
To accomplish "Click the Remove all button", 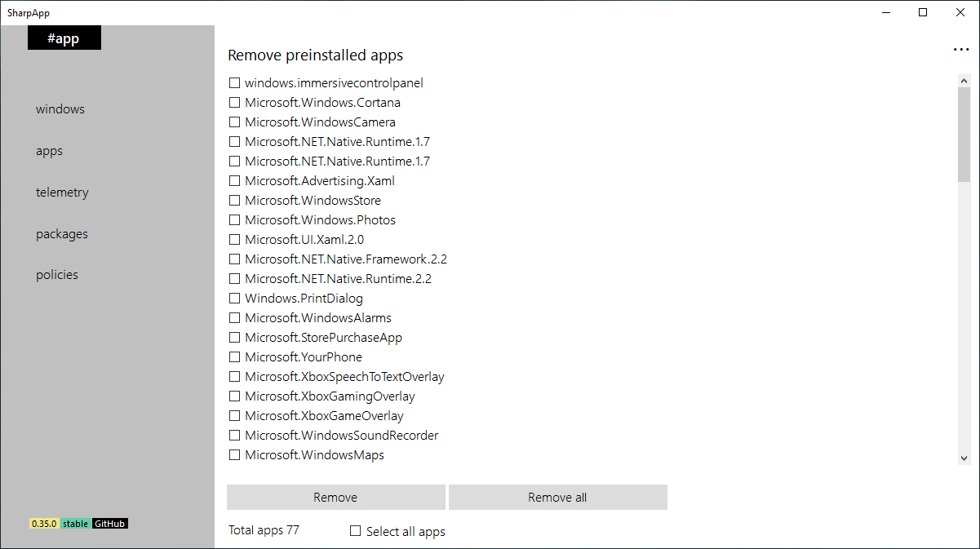I will pos(557,498).
